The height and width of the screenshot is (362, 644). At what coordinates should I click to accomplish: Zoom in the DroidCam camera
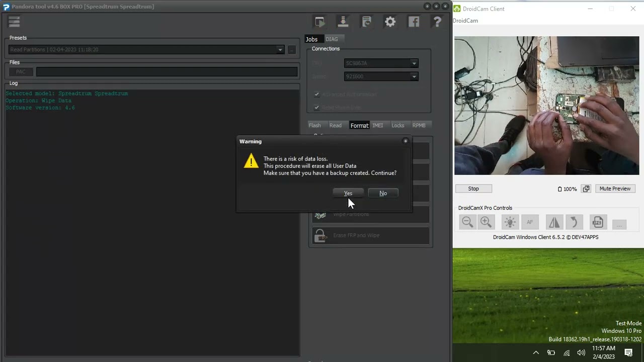tap(486, 222)
